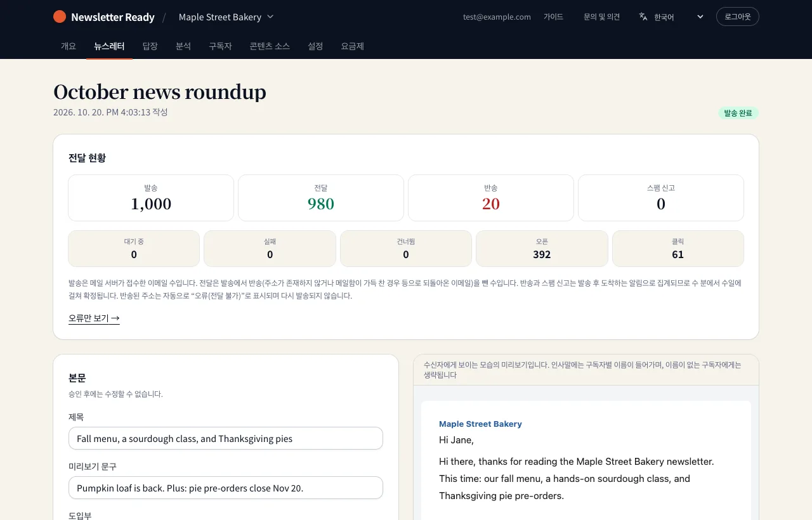Screen dimensions: 812x520
Task: Click the 스팸 신고 0 stat card
Action: pyautogui.click(x=661, y=198)
